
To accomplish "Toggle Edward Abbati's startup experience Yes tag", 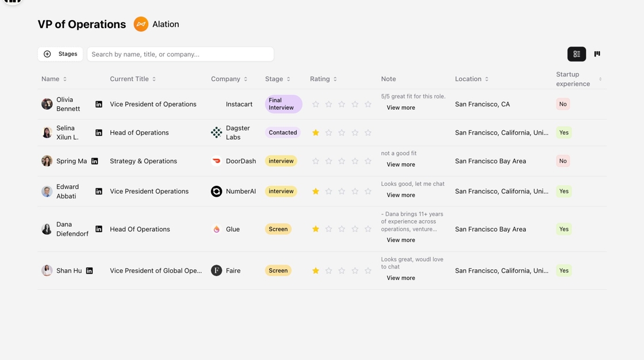I will point(564,192).
